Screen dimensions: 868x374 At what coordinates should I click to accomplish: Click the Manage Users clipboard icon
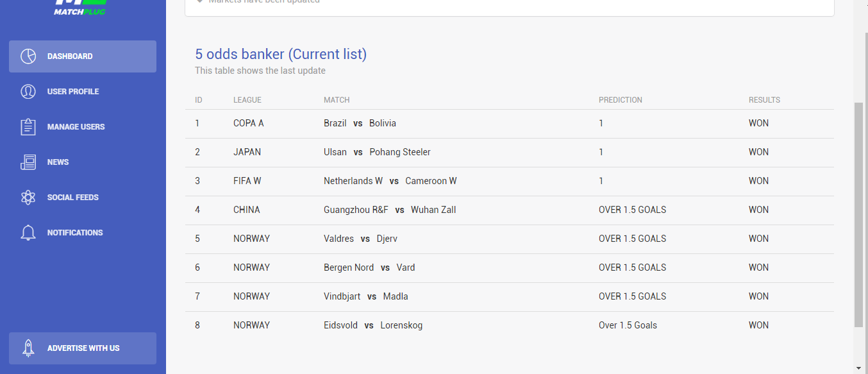tap(28, 127)
